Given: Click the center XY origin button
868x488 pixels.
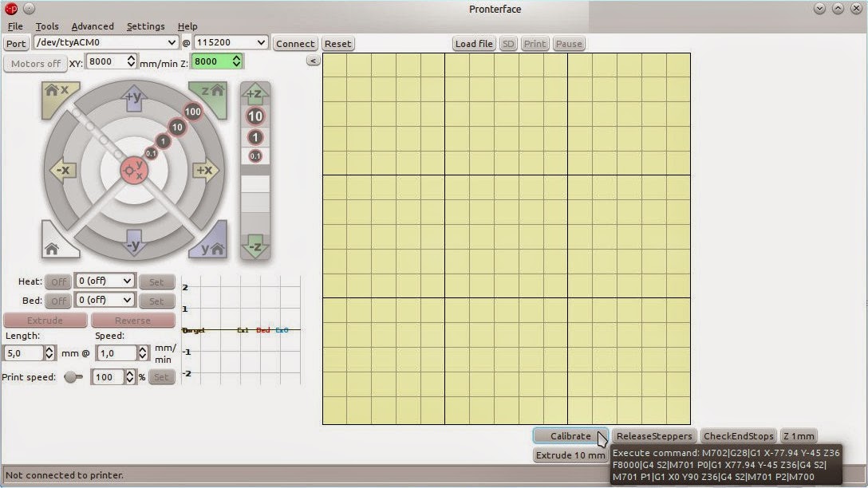Looking at the screenshot, I should coord(133,171).
